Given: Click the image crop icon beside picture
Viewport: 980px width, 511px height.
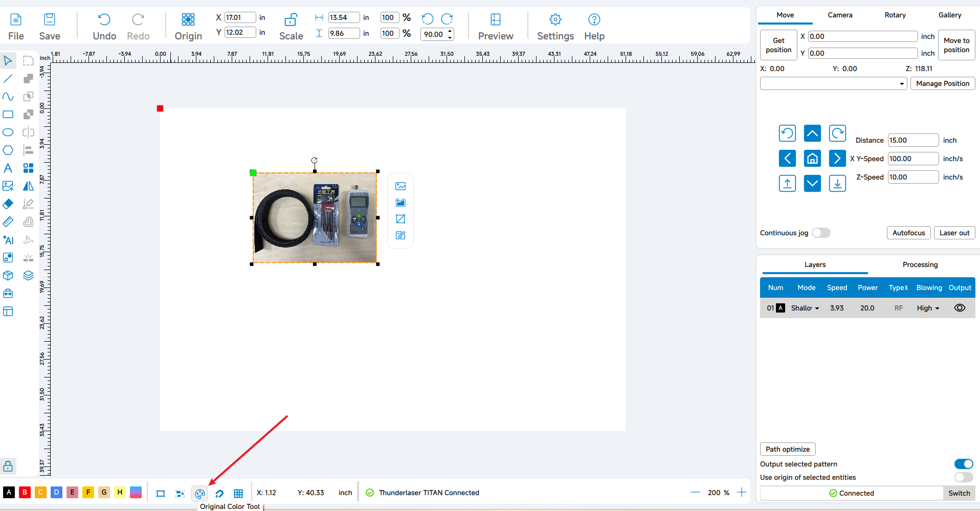Looking at the screenshot, I should click(x=400, y=219).
